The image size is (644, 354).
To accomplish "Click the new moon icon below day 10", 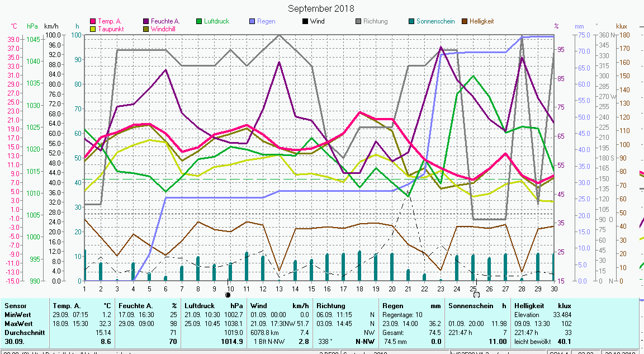I will pyautogui.click(x=228, y=295).
